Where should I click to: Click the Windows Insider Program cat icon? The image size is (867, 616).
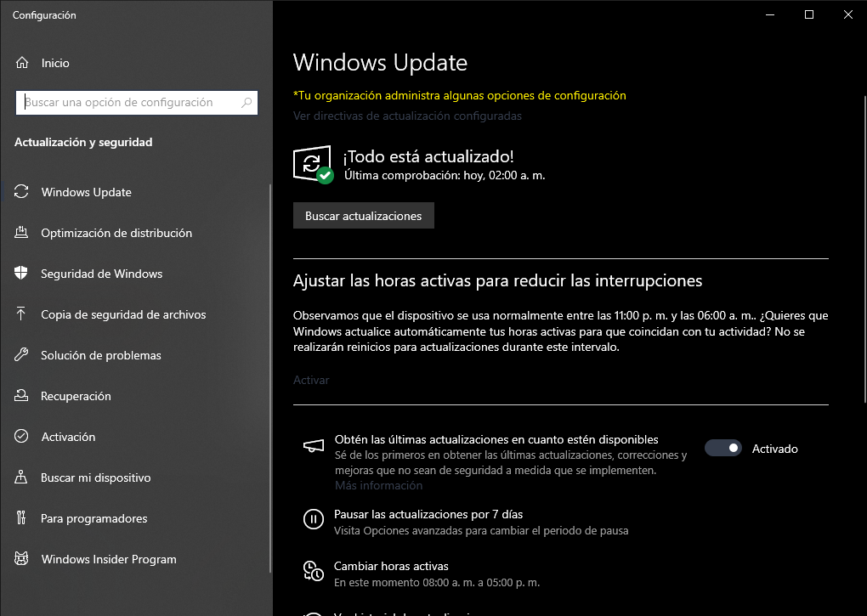(21, 558)
